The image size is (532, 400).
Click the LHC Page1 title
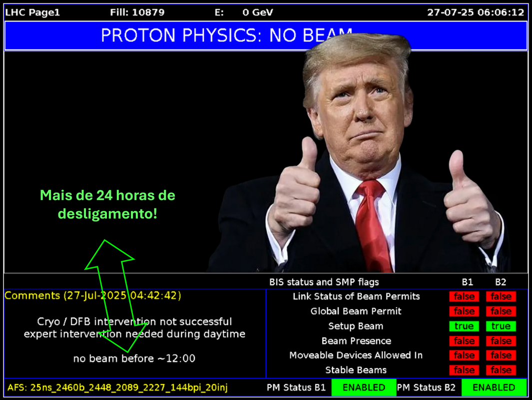[32, 12]
